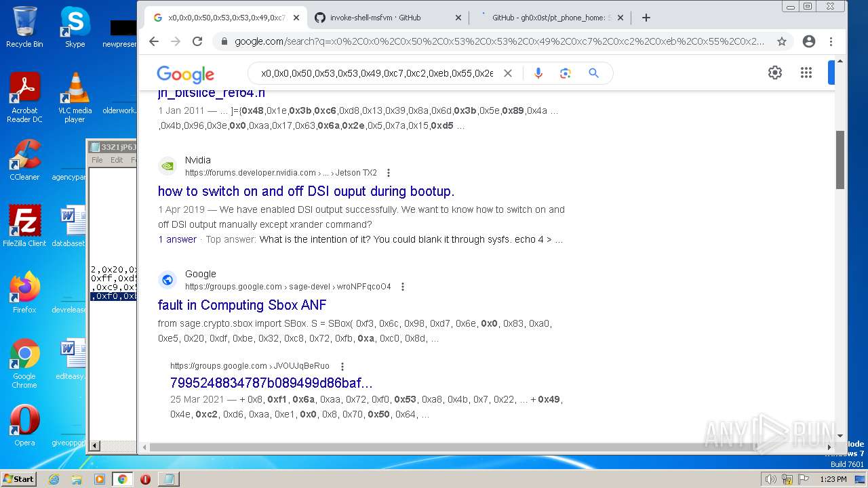Submit search with magnifier icon
868x488 pixels.
tap(594, 73)
